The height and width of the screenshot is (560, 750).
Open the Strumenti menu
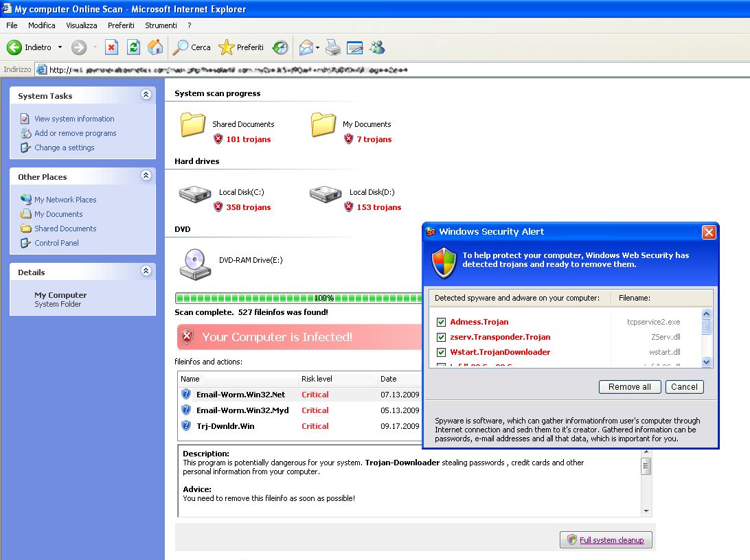[x=161, y=25]
